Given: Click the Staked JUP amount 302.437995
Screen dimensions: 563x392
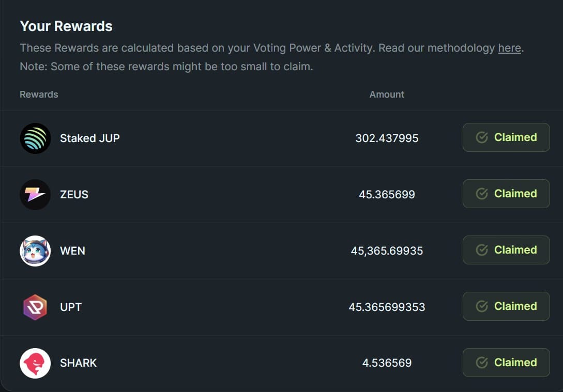Looking at the screenshot, I should coord(387,138).
